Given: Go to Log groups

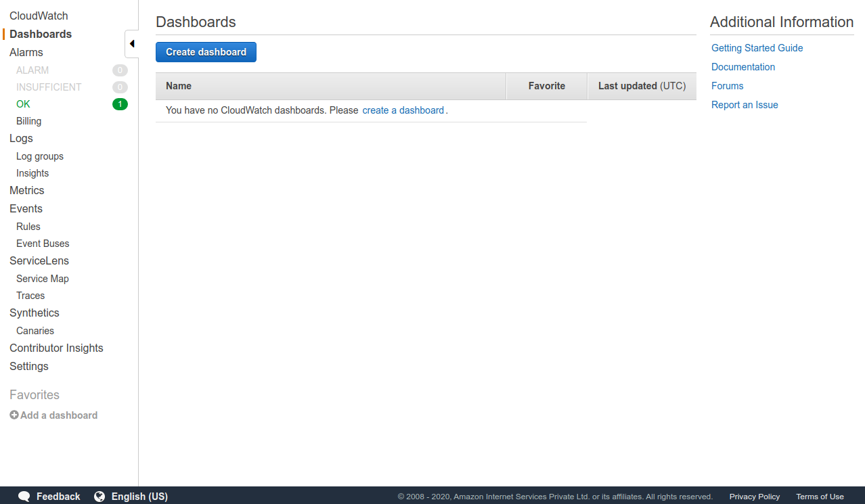Looking at the screenshot, I should [x=40, y=156].
